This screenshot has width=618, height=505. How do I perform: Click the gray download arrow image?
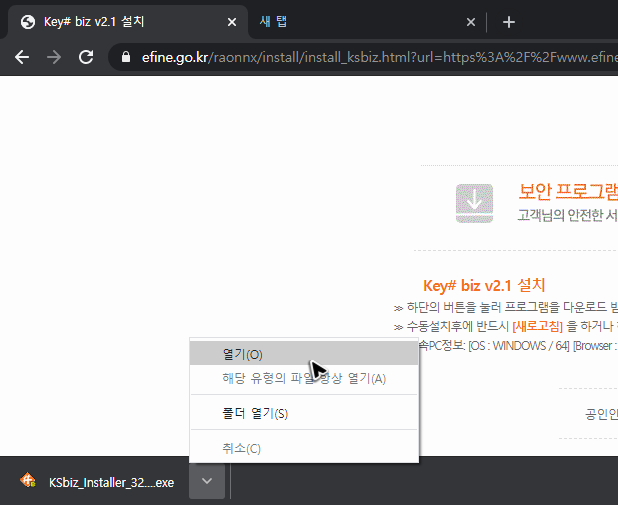click(x=475, y=203)
